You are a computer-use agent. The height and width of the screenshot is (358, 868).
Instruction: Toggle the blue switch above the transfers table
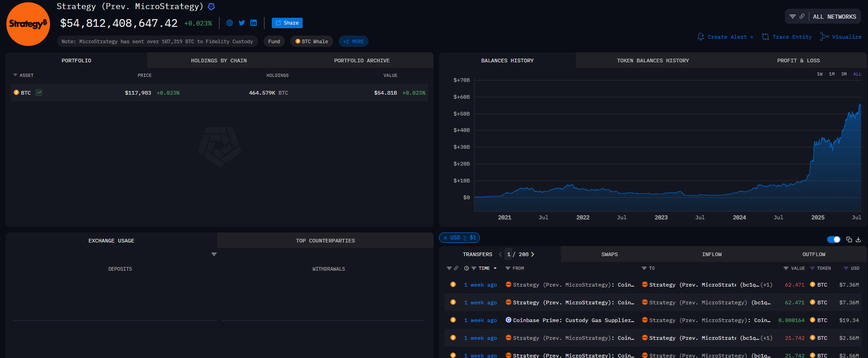(x=833, y=240)
